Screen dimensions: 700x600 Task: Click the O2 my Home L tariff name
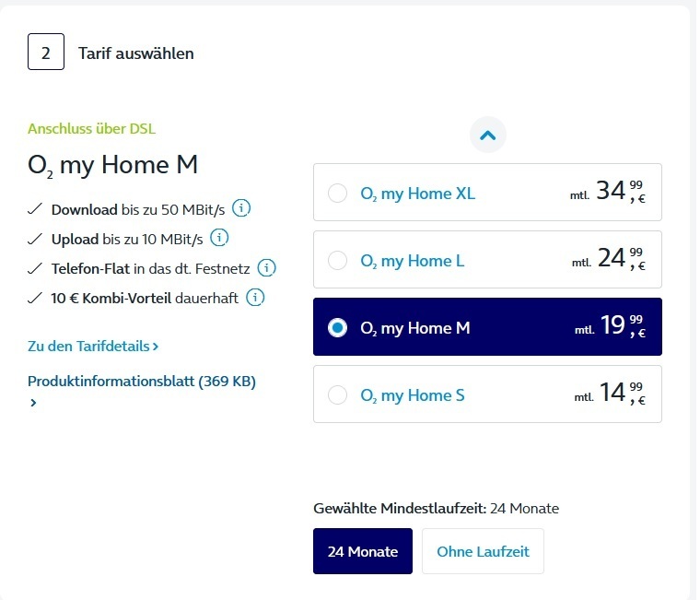point(413,261)
